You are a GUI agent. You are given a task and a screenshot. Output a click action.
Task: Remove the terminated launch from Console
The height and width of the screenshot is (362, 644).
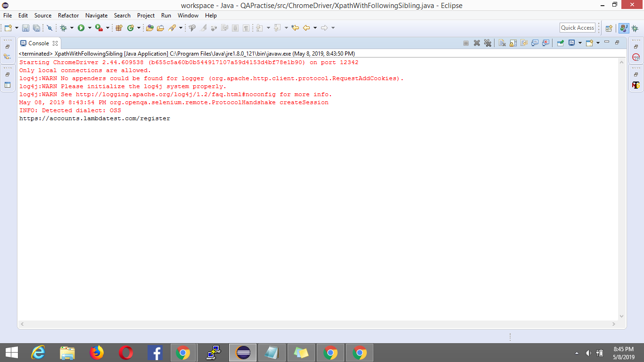click(476, 42)
